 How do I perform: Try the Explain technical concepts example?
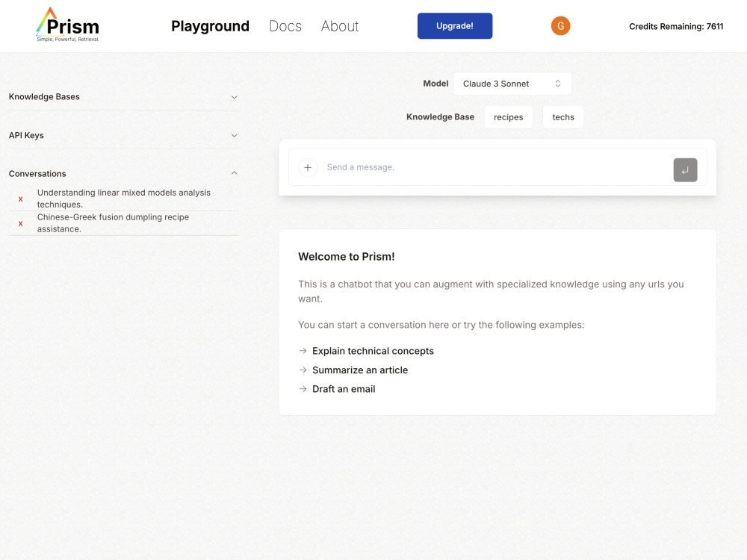tap(373, 351)
